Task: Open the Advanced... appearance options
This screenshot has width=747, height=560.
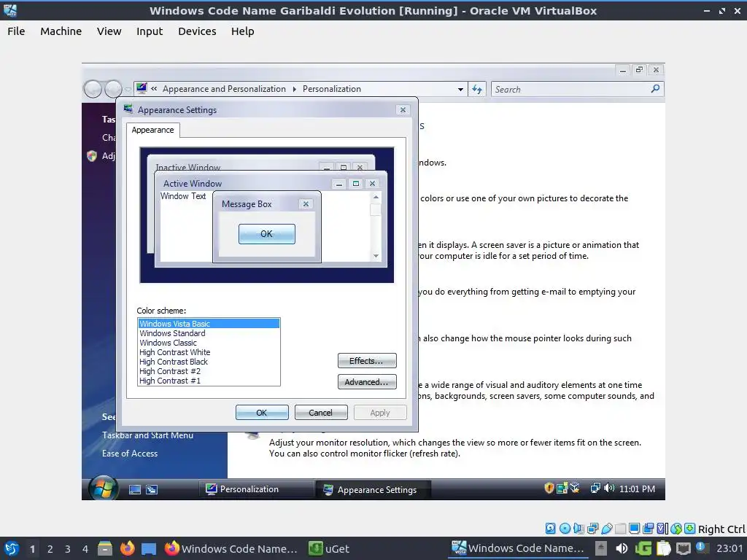Action: [366, 382]
